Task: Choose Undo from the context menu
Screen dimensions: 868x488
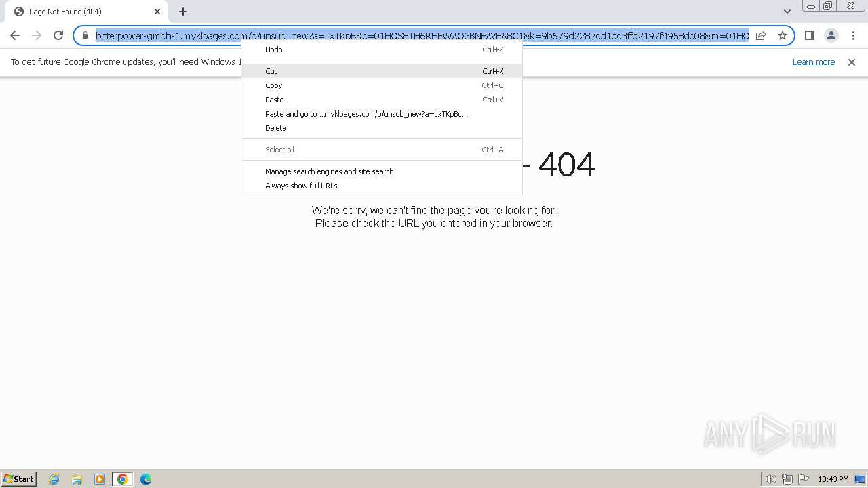Action: click(382, 49)
